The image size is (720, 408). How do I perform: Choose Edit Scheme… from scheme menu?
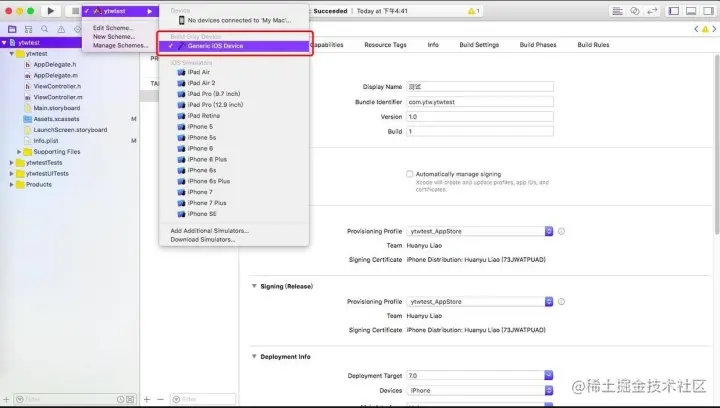click(113, 28)
